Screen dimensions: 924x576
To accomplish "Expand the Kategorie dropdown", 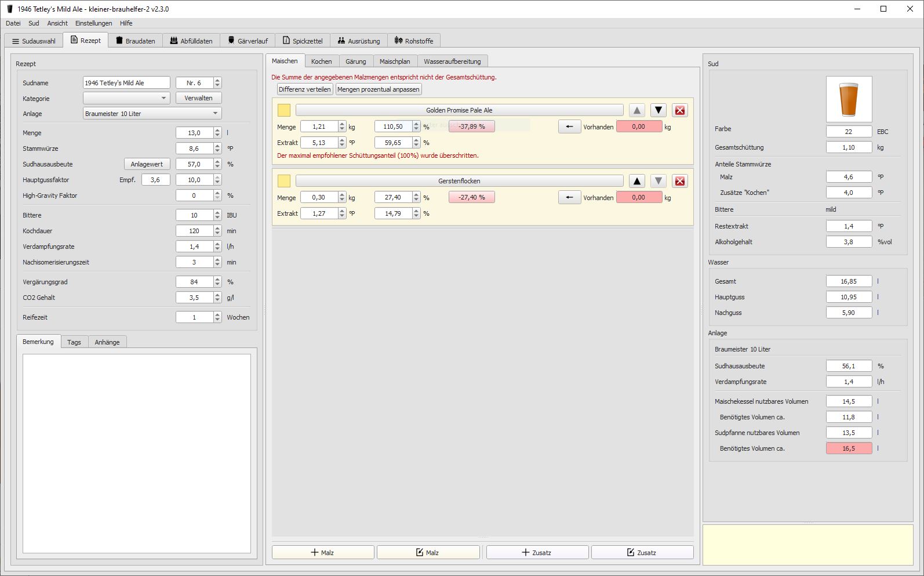I will 126,98.
